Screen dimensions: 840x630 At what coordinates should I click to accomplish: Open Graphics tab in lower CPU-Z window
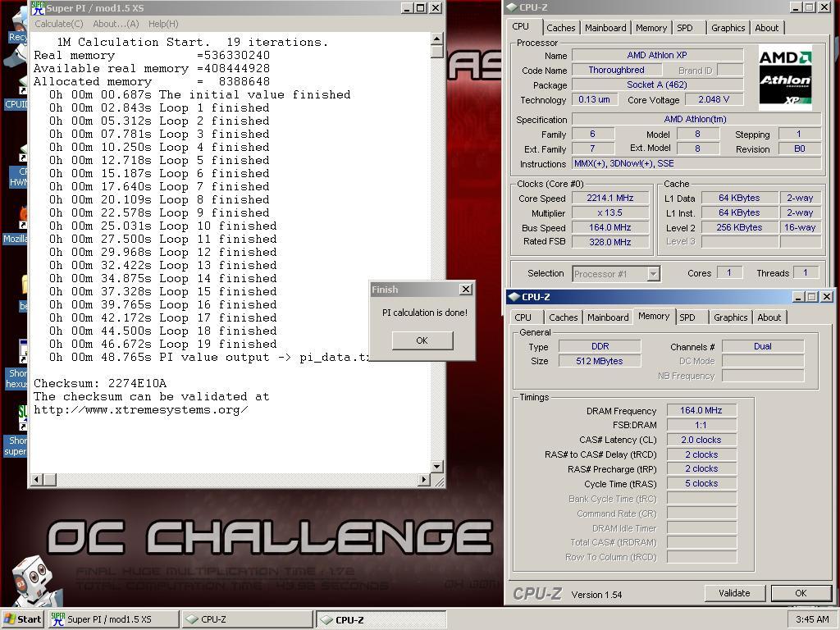(731, 317)
